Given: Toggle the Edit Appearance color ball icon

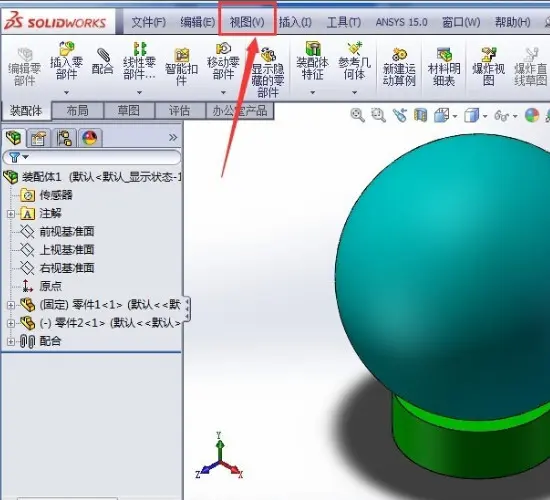Looking at the screenshot, I should coord(532,115).
